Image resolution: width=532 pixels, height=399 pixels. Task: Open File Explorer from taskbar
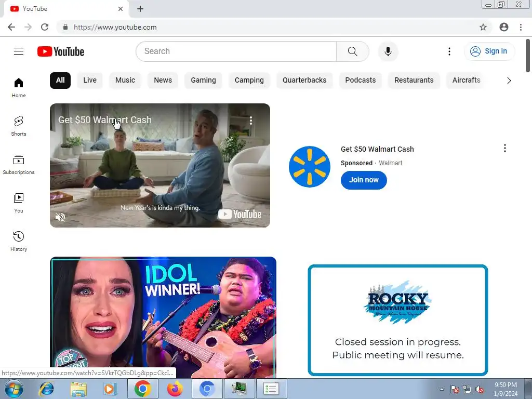point(78,389)
